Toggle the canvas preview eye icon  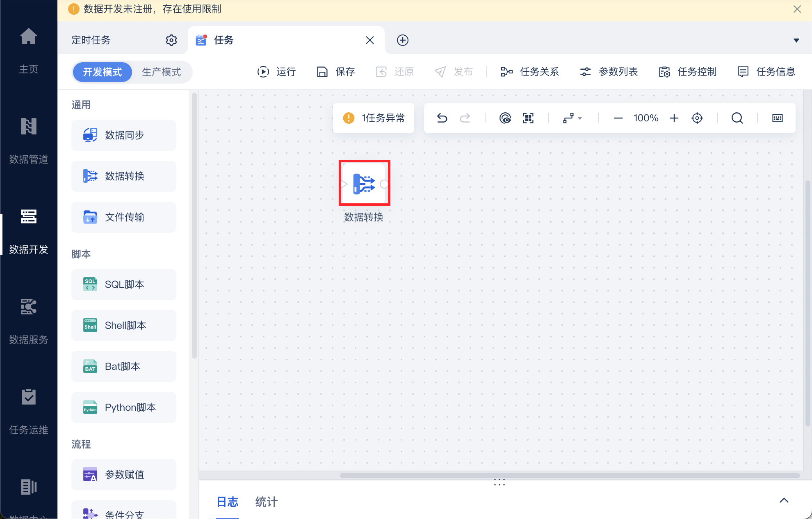(505, 118)
